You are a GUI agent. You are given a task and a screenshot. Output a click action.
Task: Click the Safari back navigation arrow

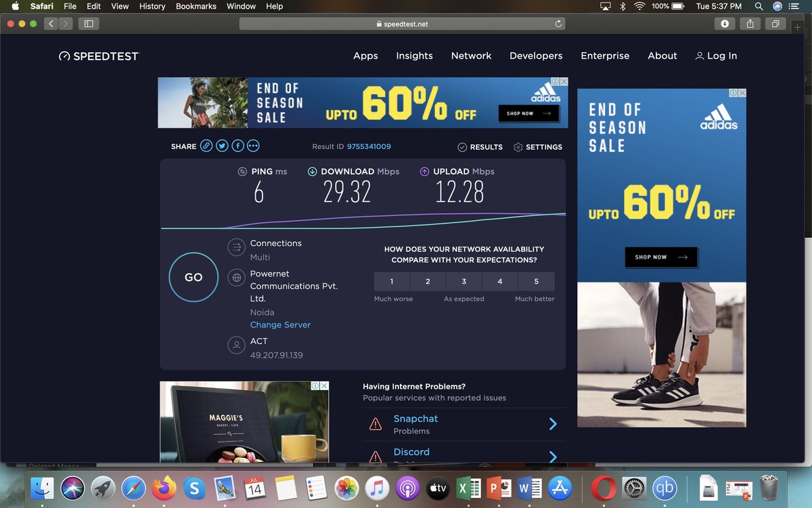[52, 24]
